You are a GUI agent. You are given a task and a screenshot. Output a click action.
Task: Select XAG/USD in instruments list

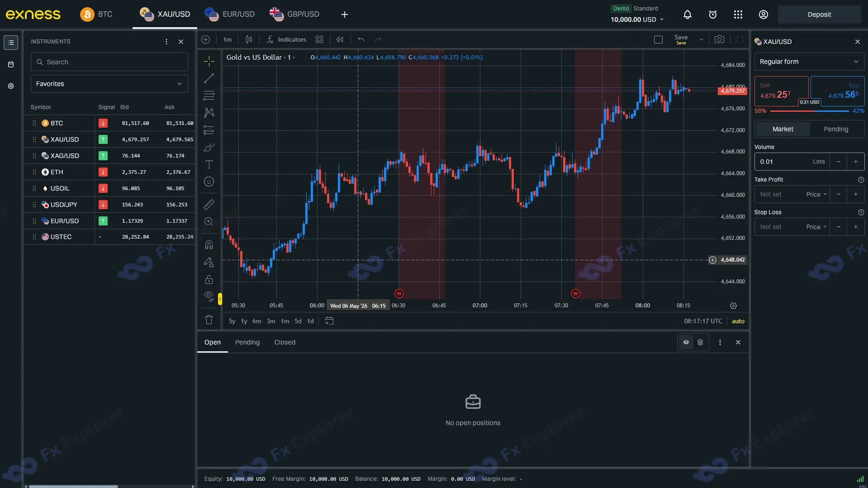click(109, 156)
